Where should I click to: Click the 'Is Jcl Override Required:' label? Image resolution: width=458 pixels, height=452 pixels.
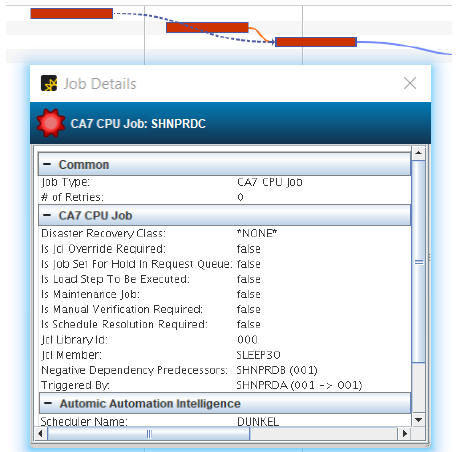(103, 249)
